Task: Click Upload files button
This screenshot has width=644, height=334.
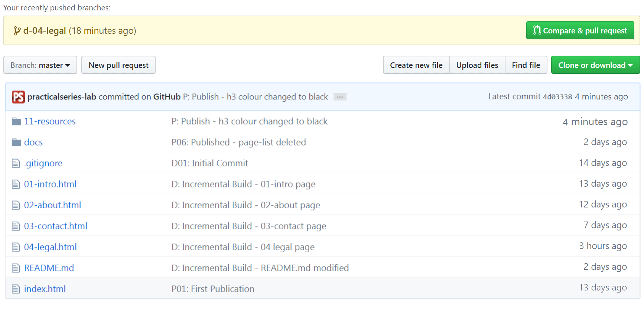Action: 477,65
